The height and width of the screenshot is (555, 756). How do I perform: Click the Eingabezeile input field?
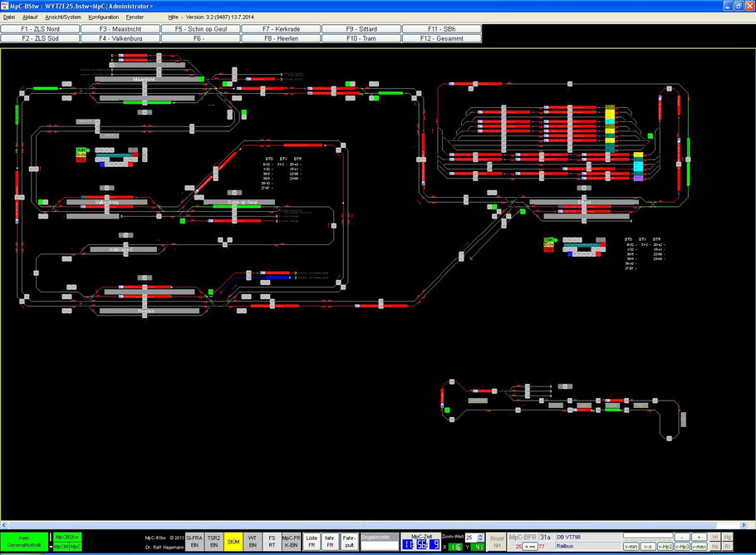coord(380,545)
